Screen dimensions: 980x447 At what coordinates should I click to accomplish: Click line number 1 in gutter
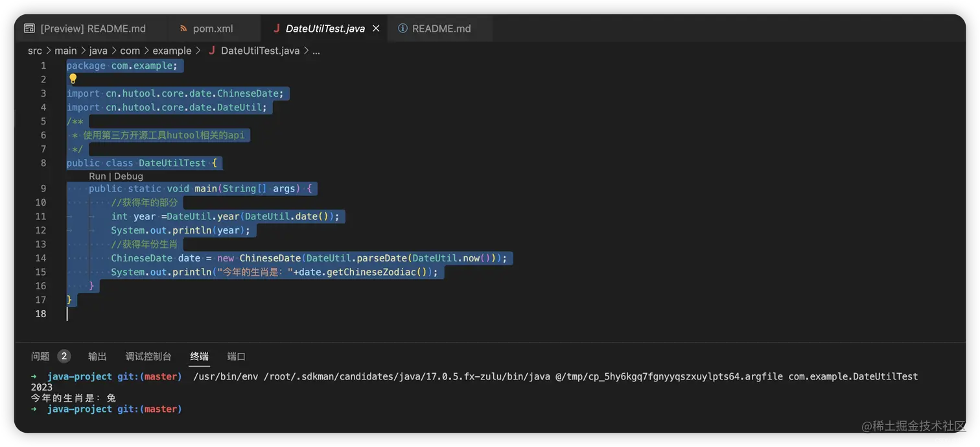[x=43, y=66]
